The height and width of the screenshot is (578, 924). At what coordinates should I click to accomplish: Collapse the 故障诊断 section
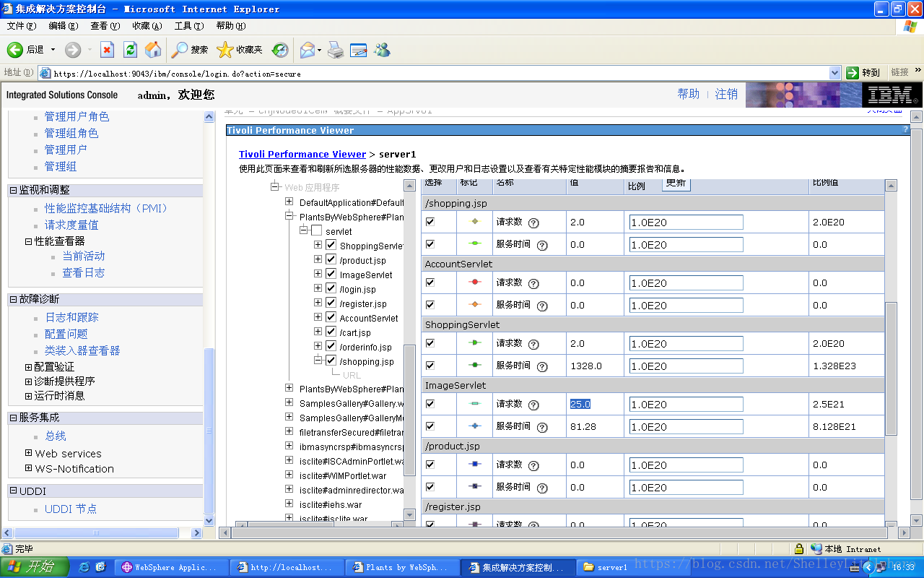click(13, 299)
